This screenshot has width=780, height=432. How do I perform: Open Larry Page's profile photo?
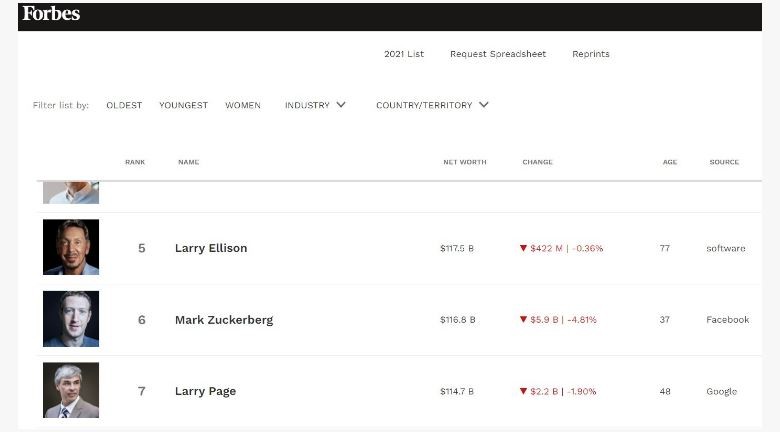[71, 390]
